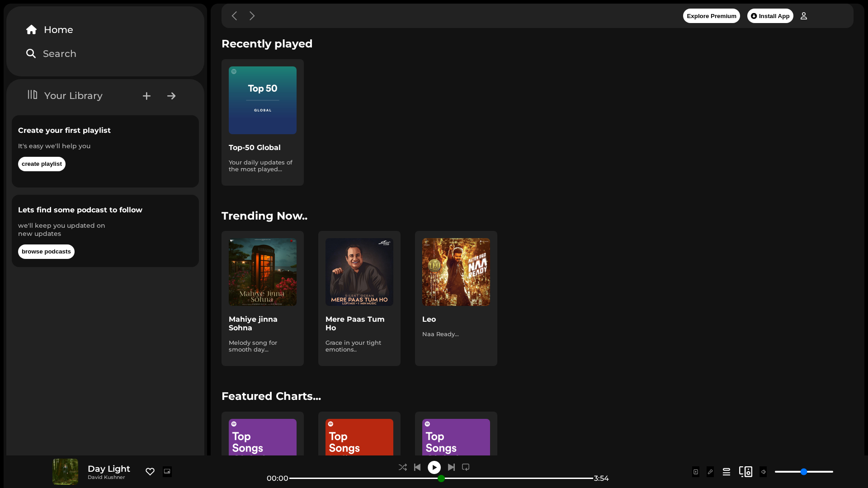
Task: Click the Recently played heading
Action: click(x=267, y=44)
